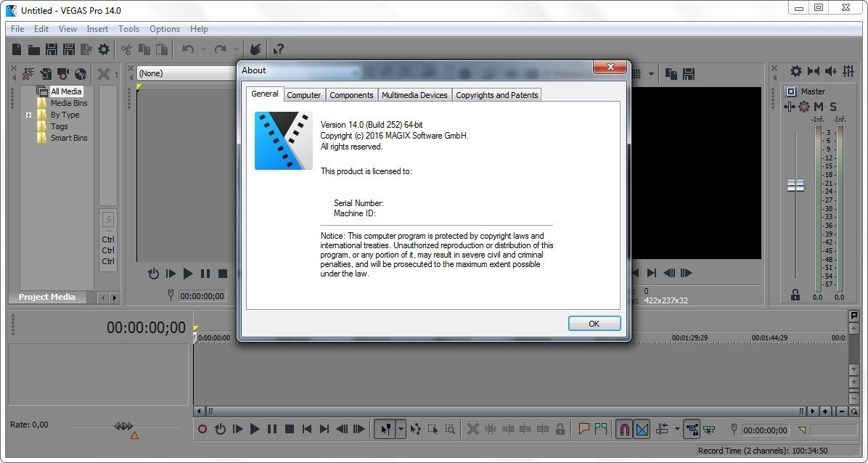Click the Undo arrow icon
Screen dimensions: 868x463
click(188, 50)
